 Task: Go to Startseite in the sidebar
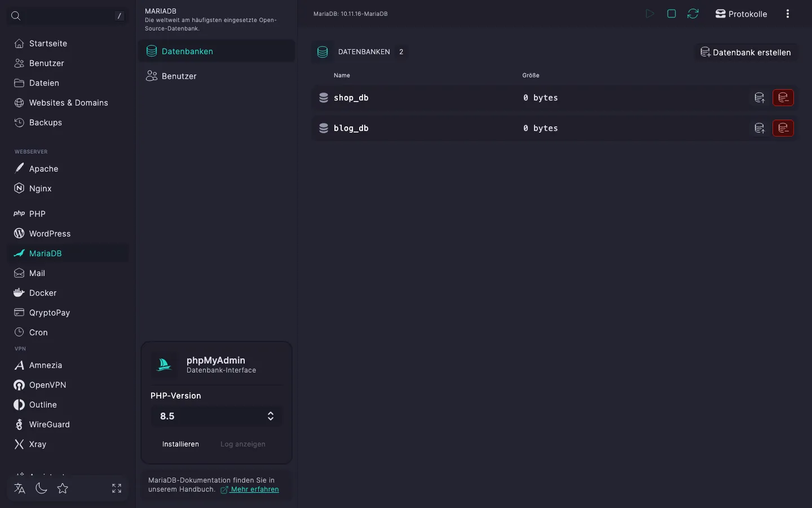pos(68,43)
